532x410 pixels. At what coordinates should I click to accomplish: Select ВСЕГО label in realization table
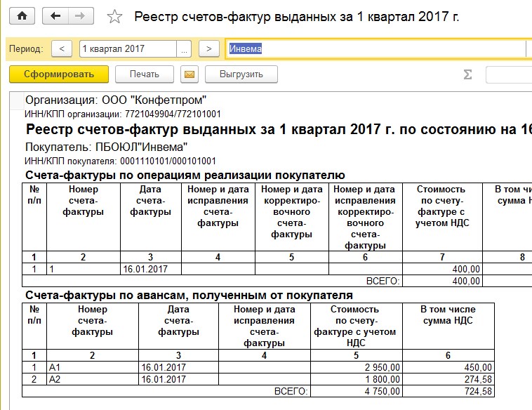click(x=383, y=281)
